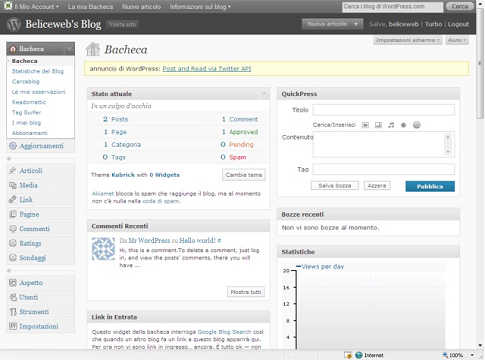Click the house icon beside the Bacheca title
The width and height of the screenshot is (485, 360).
pyautogui.click(x=93, y=49)
